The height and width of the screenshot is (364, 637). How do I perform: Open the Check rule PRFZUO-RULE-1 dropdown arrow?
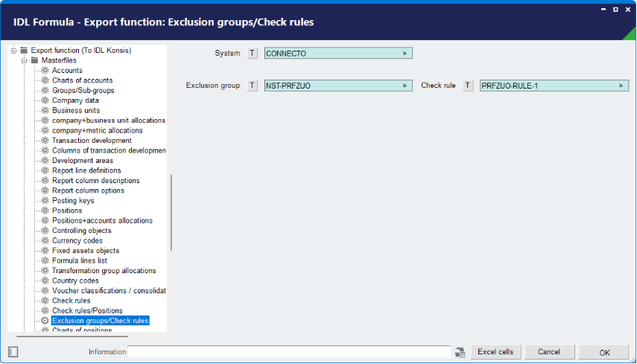(x=621, y=86)
